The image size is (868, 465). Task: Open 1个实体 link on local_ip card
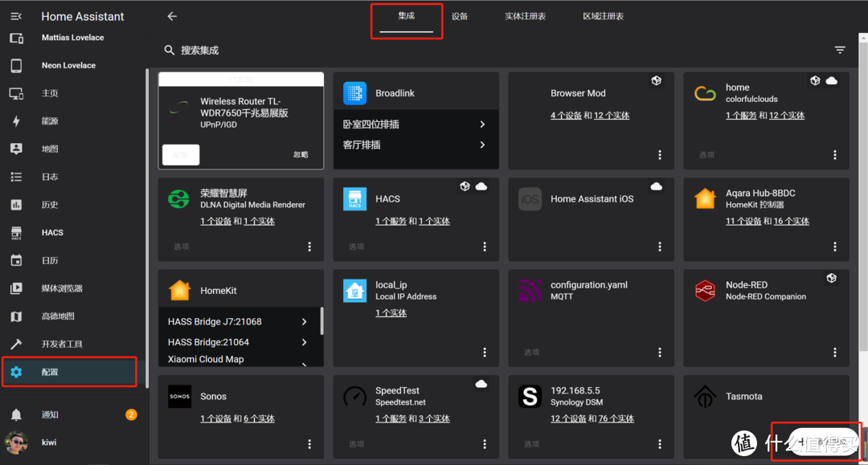tap(391, 313)
